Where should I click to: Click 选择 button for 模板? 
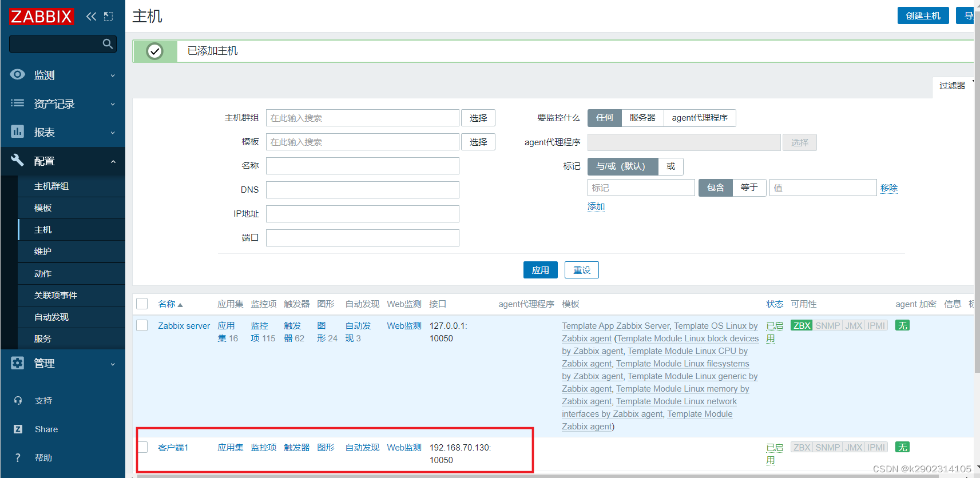478,142
